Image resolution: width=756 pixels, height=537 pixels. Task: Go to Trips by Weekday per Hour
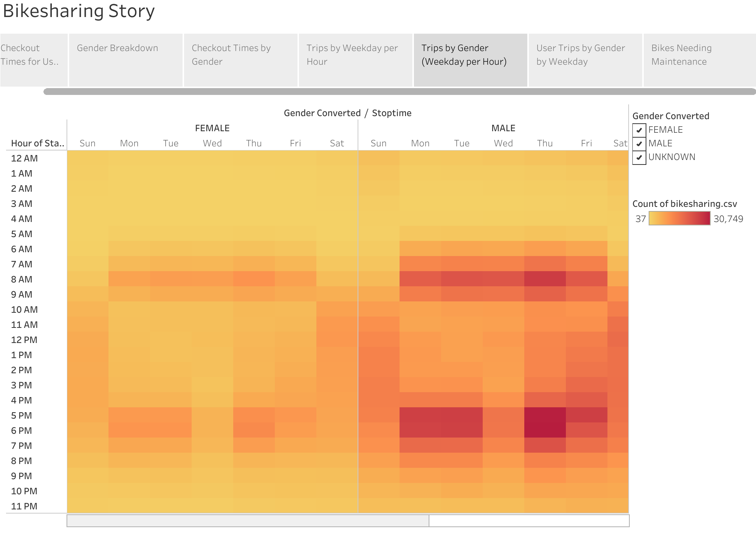click(355, 60)
